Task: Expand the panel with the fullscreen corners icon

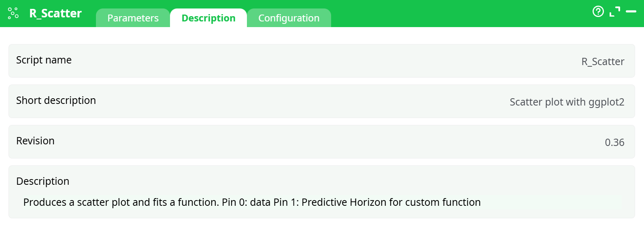Action: tap(614, 11)
